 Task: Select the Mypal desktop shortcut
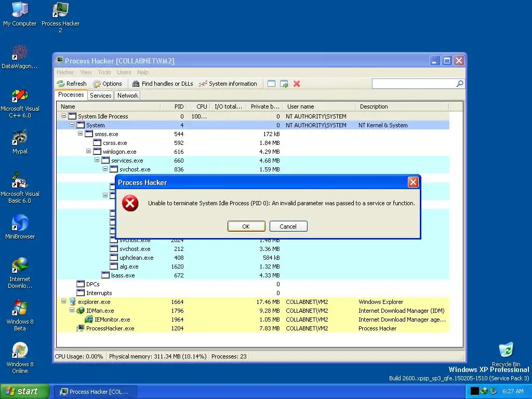(x=20, y=142)
